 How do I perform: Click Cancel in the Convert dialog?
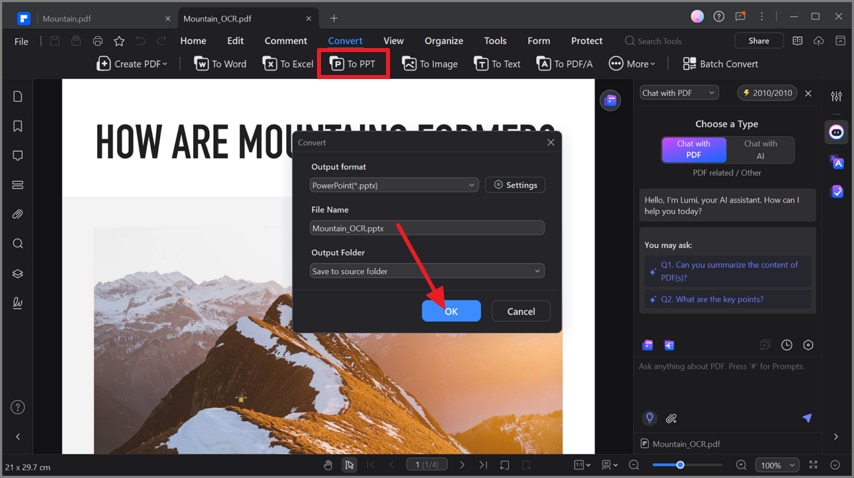521,311
